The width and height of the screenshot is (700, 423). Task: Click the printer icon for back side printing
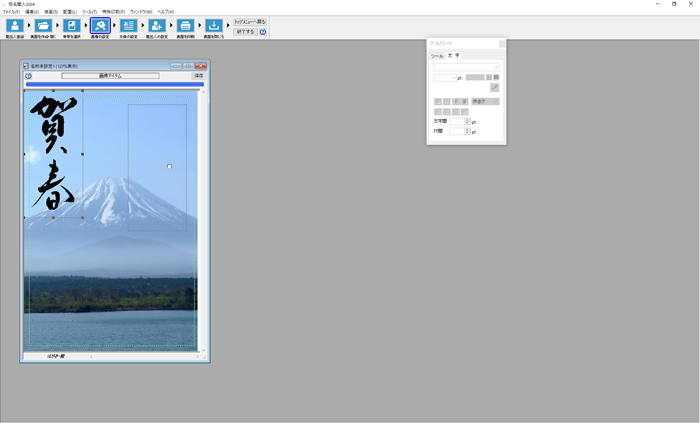click(x=185, y=26)
